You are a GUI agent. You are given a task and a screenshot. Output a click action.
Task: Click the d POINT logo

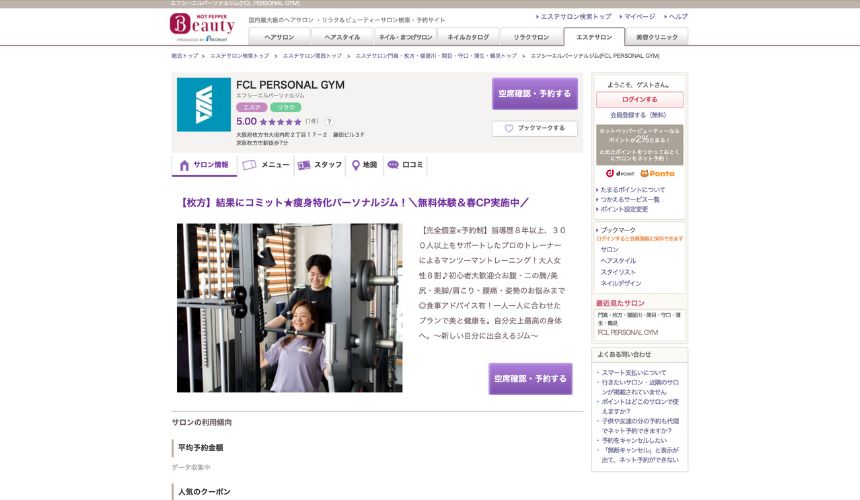(620, 173)
